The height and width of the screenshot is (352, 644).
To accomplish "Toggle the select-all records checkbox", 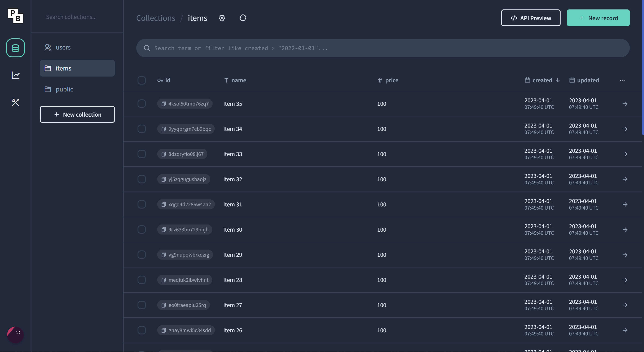I will pos(142,80).
